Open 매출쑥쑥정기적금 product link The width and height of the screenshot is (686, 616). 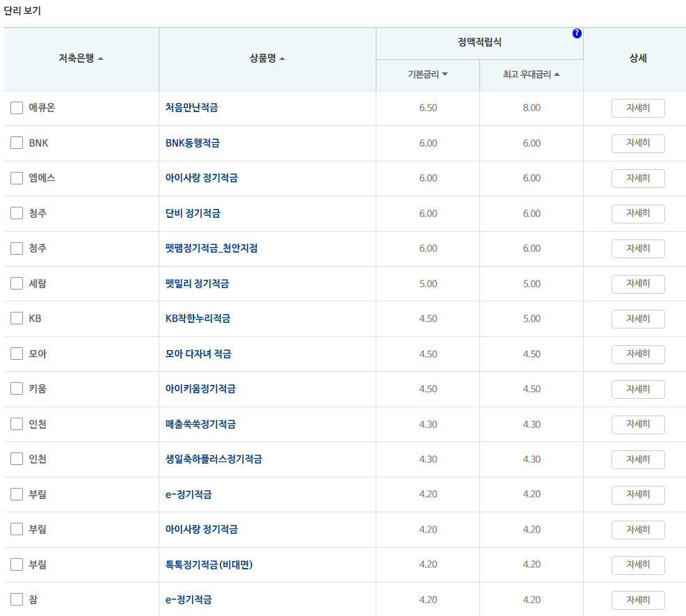[x=200, y=424]
